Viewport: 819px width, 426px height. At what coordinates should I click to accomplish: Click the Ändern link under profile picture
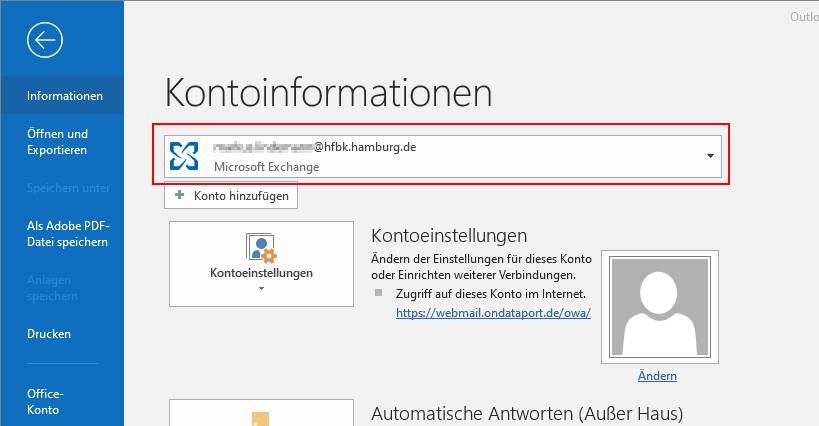[657, 375]
